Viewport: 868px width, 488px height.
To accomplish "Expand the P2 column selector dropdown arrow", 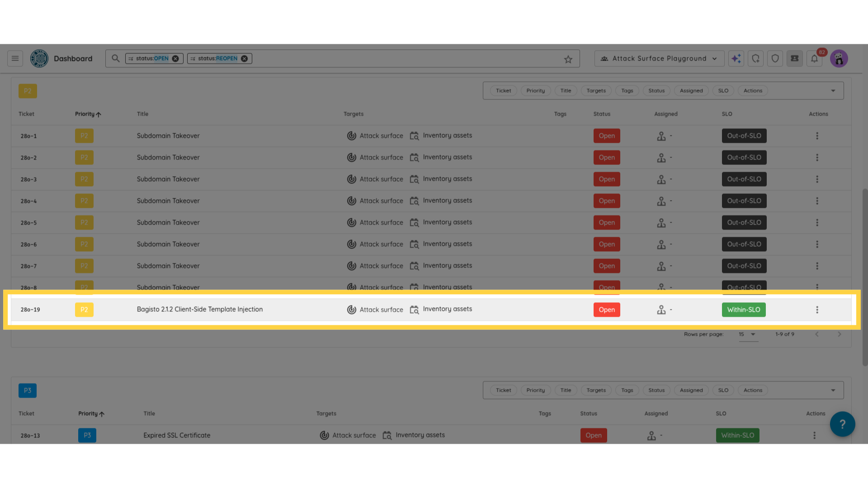I will click(833, 91).
